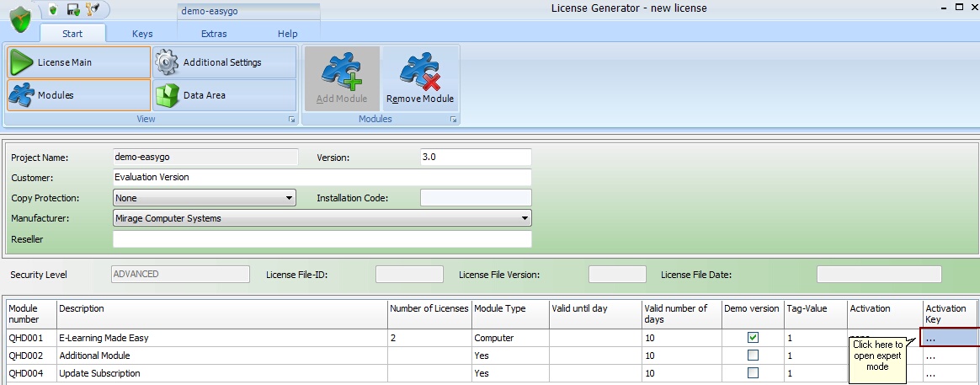980x385 pixels.
Task: Tick Demo version for Update Subscription
Action: pyautogui.click(x=753, y=373)
